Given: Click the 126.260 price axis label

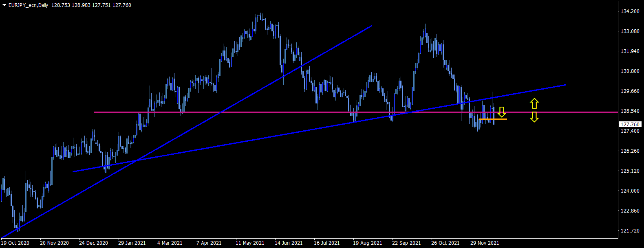Looking at the screenshot, I should 630,151.
